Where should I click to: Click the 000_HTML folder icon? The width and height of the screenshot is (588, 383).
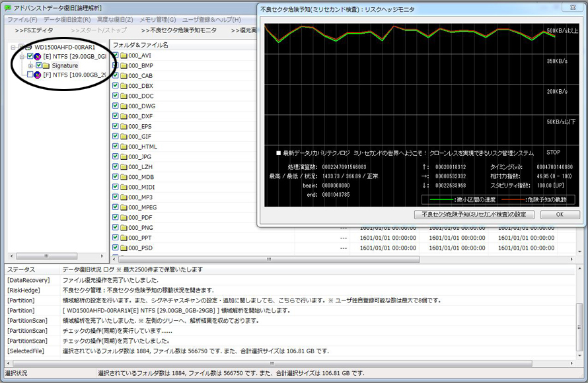pos(124,147)
